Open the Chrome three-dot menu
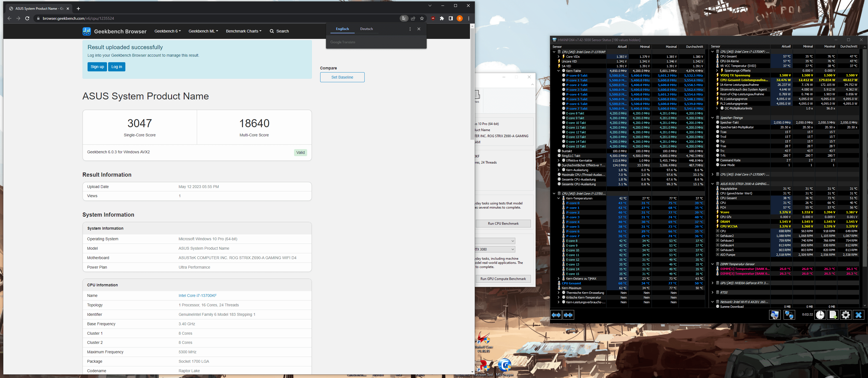The width and height of the screenshot is (868, 378). point(469,19)
